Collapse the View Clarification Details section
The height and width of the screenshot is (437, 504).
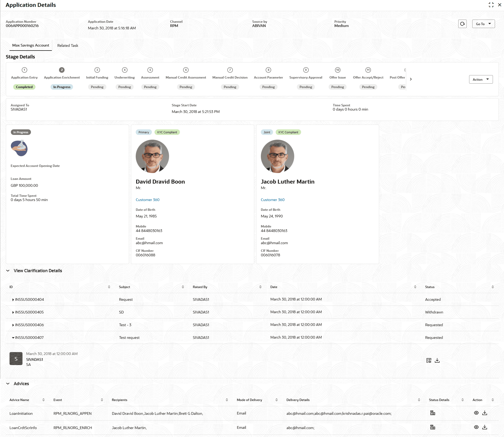coord(8,271)
